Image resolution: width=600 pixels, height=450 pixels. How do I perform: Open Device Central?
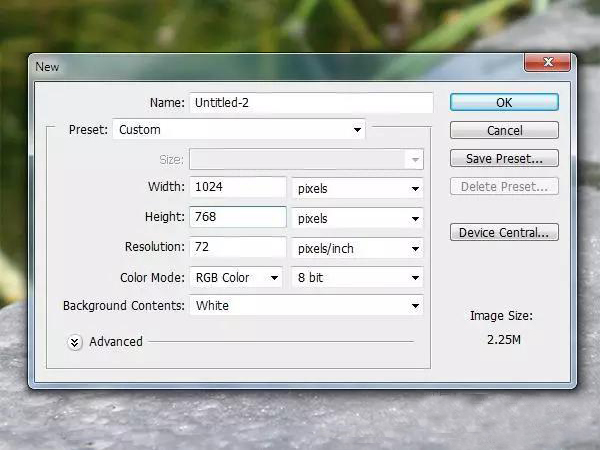pos(504,233)
